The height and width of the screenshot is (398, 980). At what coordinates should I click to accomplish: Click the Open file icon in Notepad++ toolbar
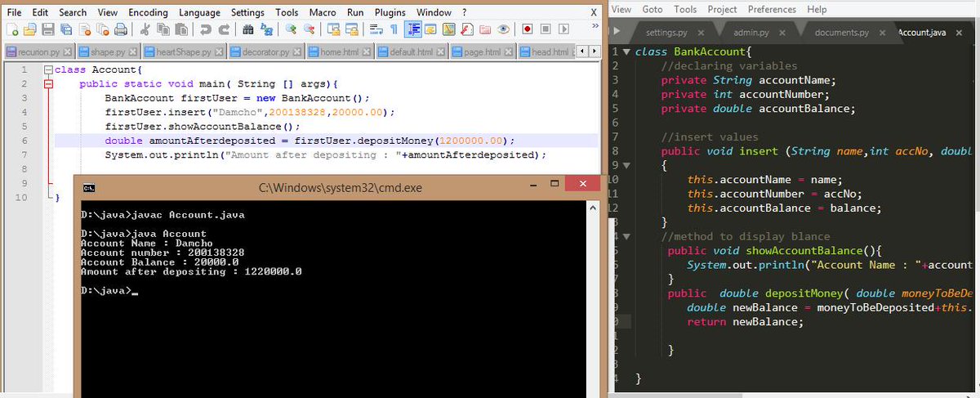pos(30,29)
